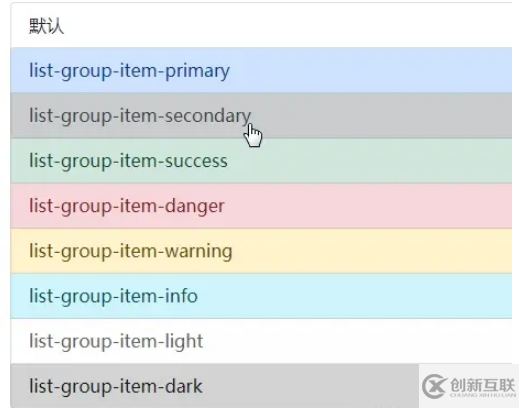Open the 创新互联 watermark text link
The image size is (519, 408).
[483, 386]
